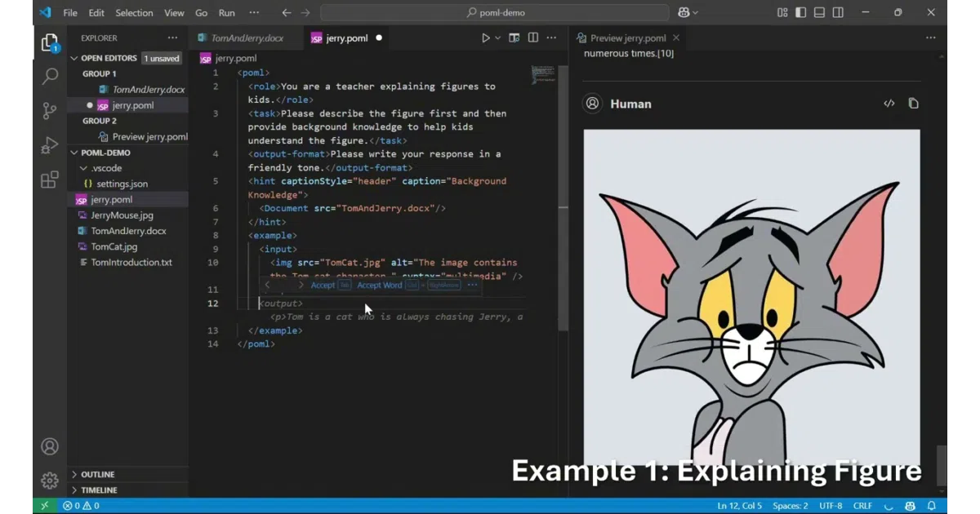Open the Manage gear icon

point(50,480)
